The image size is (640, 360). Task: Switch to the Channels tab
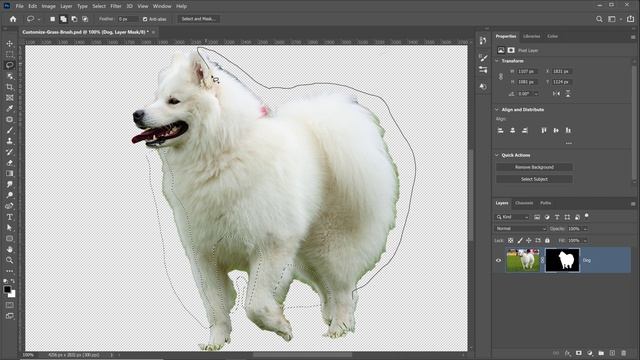524,203
